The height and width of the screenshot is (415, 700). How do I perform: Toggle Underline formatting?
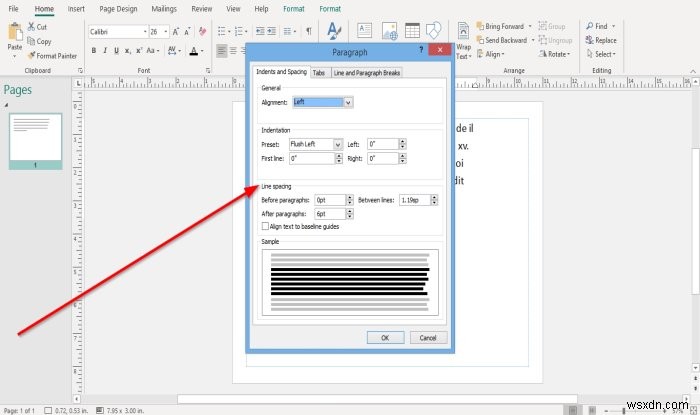(x=116, y=50)
